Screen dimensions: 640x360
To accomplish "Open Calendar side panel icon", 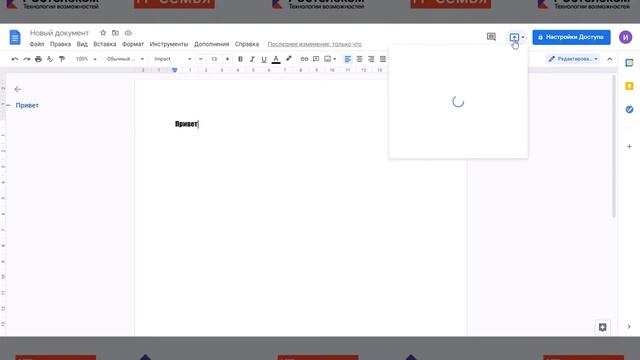I will pyautogui.click(x=629, y=63).
